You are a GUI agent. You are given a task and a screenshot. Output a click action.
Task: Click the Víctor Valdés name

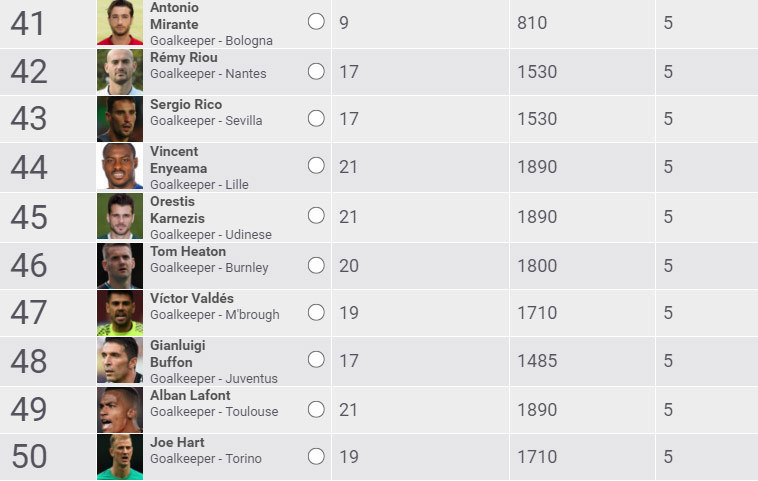coord(193,298)
